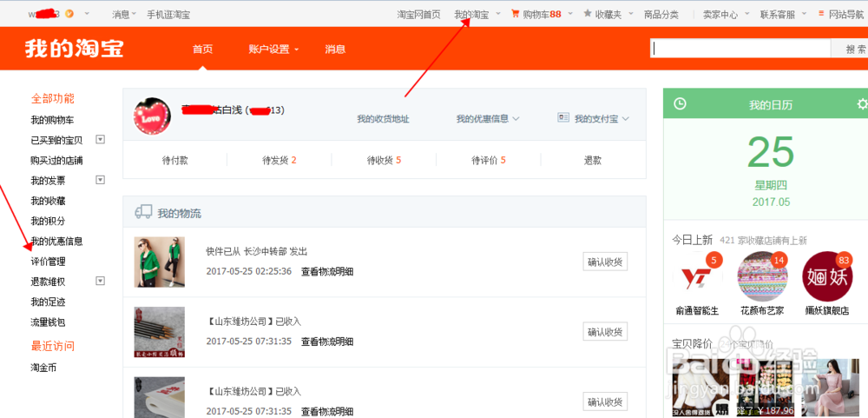
Task: Click the Alipay card icon beside 我的支付宝
Action: (x=563, y=118)
